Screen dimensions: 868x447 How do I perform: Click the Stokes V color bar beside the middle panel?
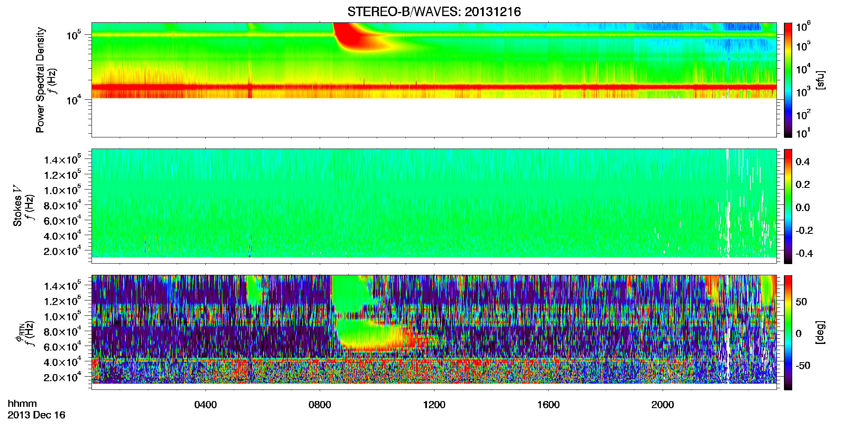coord(788,206)
